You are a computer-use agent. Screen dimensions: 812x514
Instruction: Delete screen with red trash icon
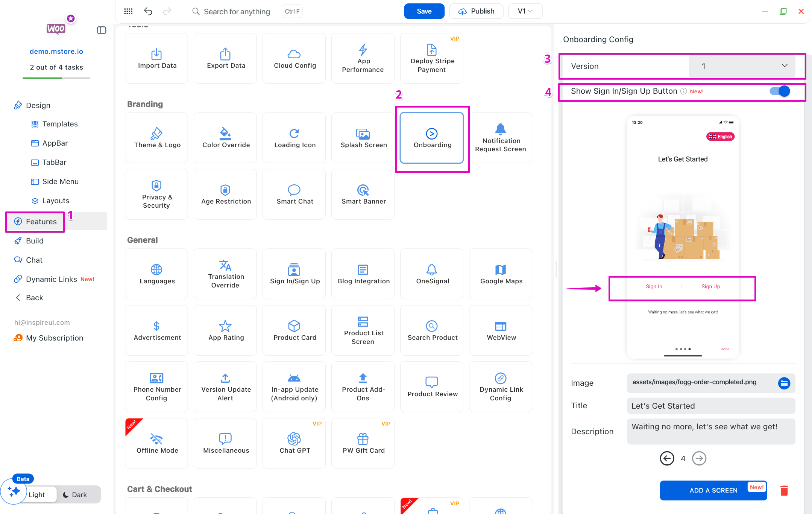click(x=784, y=490)
